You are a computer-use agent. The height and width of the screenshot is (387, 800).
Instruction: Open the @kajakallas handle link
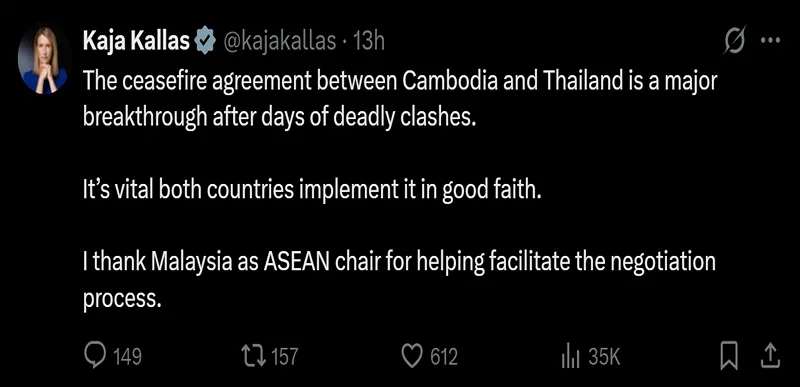tap(280, 42)
